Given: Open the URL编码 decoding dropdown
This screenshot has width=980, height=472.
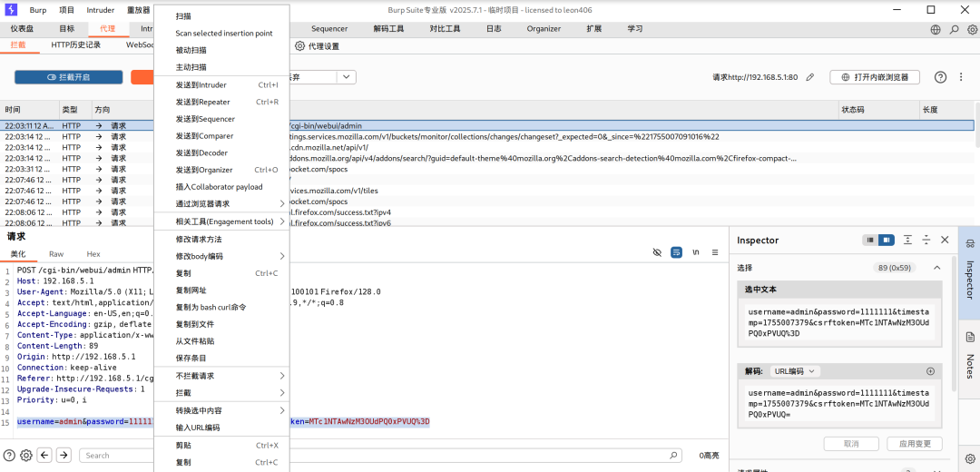Looking at the screenshot, I should point(795,371).
